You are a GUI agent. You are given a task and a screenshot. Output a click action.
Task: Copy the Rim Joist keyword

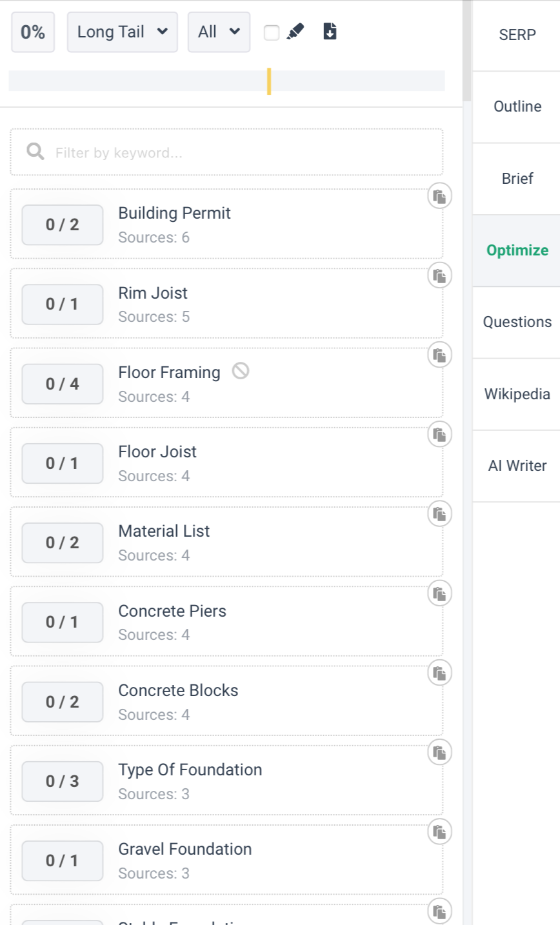coord(439,276)
